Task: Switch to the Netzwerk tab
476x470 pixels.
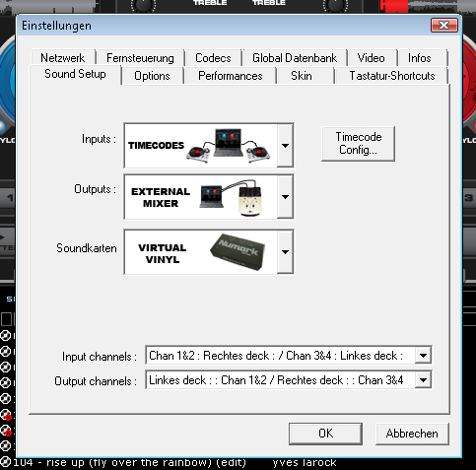Action: pyautogui.click(x=63, y=58)
